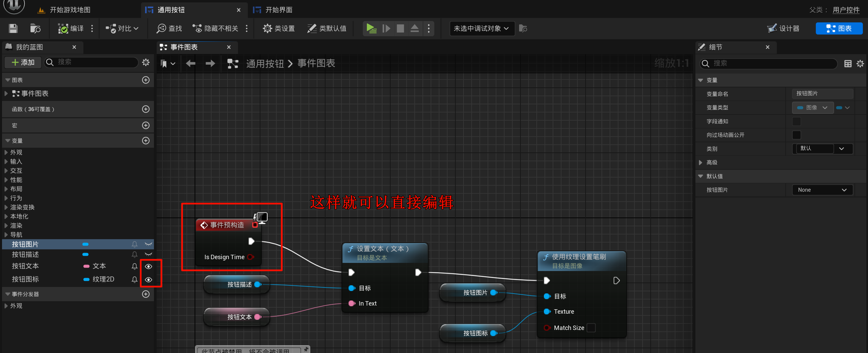This screenshot has width=868, height=353.
Task: Switch to the 开始游戏地图 tab
Action: [70, 10]
